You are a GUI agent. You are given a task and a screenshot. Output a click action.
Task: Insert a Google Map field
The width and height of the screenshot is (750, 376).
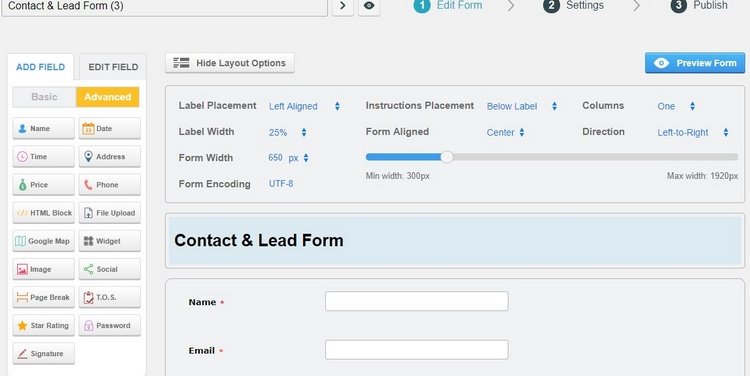pyautogui.click(x=44, y=241)
